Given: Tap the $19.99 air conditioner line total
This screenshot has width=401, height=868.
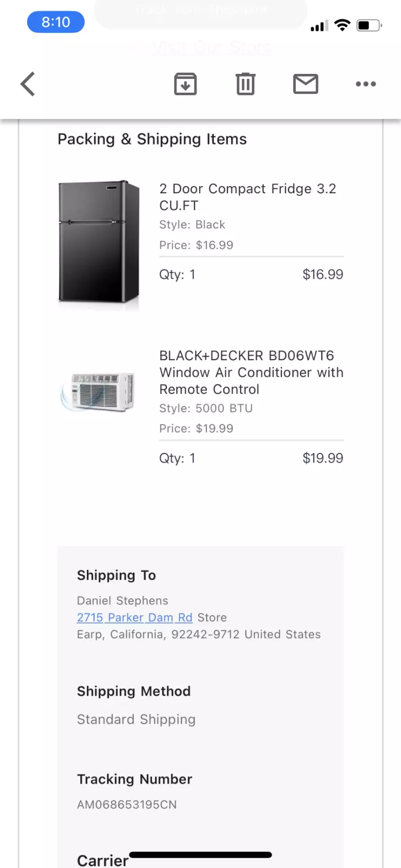Looking at the screenshot, I should 323,458.
